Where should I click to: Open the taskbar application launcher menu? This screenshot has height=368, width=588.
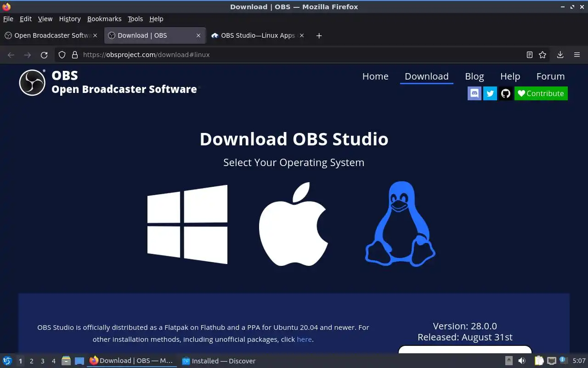(7, 361)
